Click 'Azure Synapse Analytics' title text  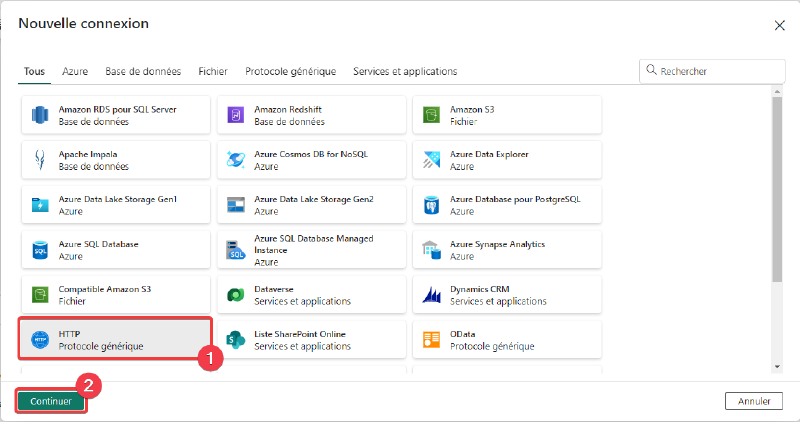(497, 244)
